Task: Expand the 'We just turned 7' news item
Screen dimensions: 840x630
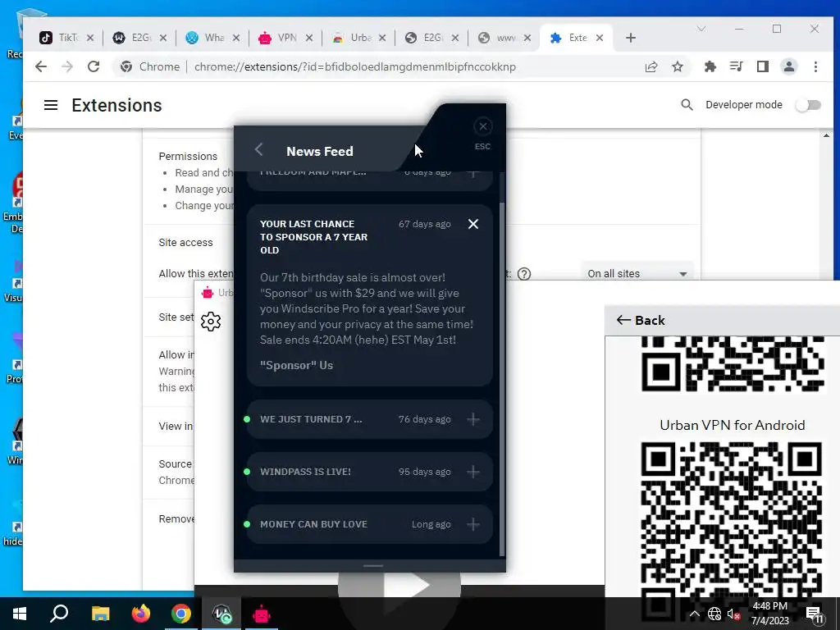Action: [473, 419]
